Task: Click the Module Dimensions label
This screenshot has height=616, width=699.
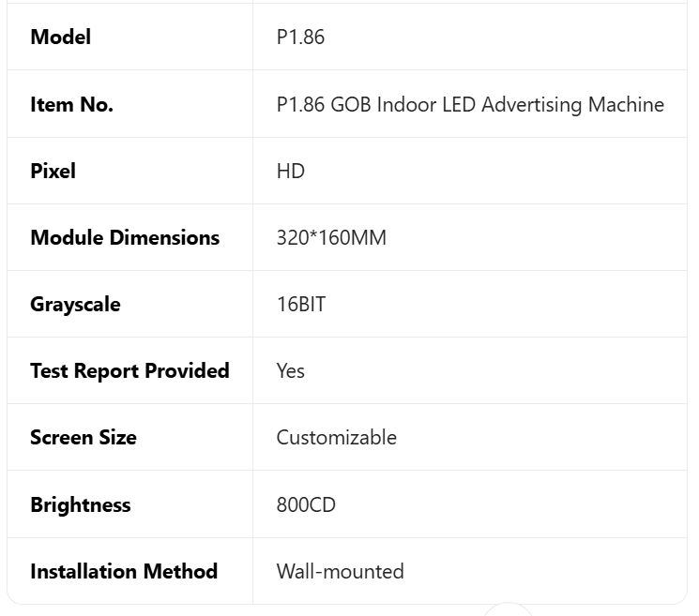Action: point(125,238)
